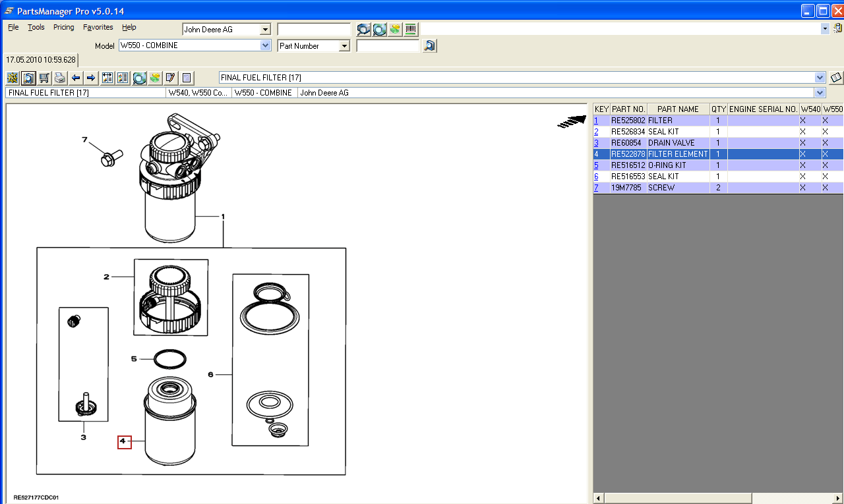Go forward with the blue right arrow
The width and height of the screenshot is (844, 504).
point(91,78)
